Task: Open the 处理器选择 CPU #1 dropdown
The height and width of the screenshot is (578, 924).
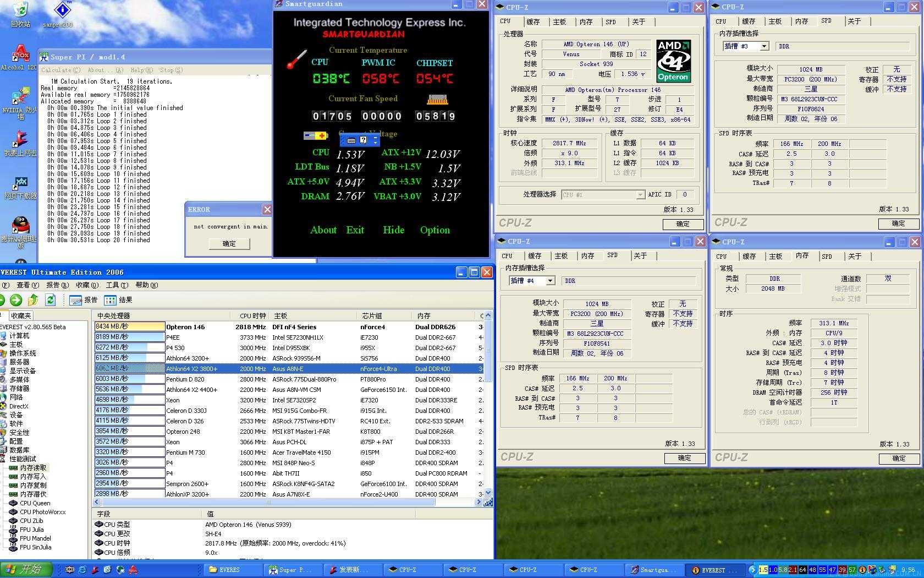Action: click(640, 195)
